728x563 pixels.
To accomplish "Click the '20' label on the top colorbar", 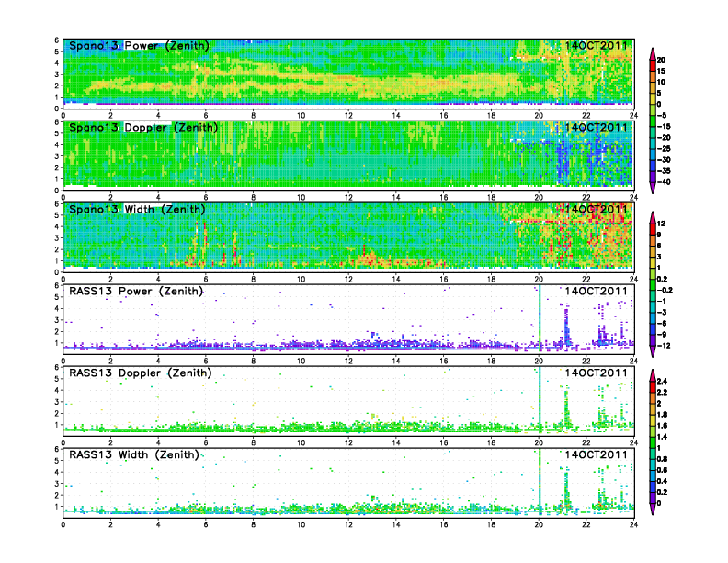I will [661, 60].
